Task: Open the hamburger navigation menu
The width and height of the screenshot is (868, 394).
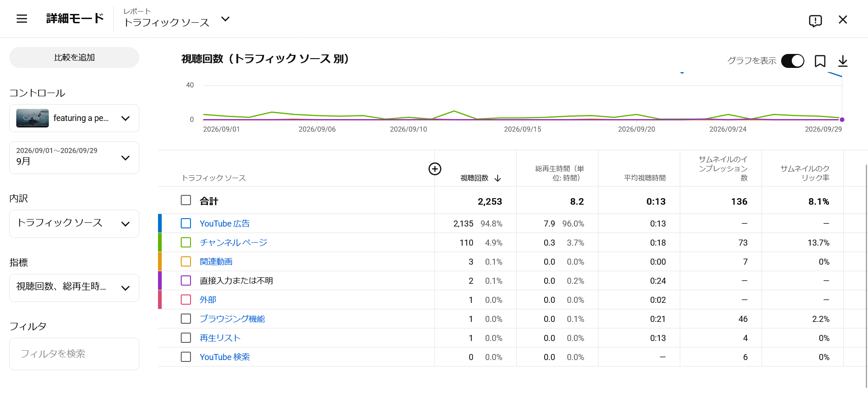Action: tap(22, 19)
